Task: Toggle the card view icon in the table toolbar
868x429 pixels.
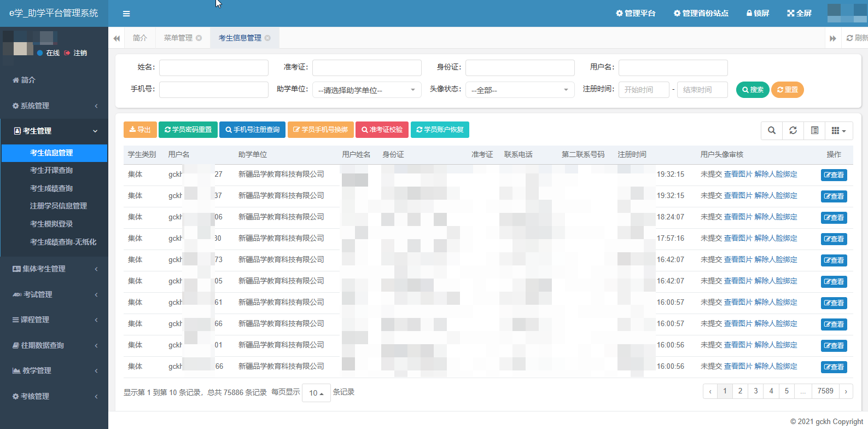Action: 814,130
